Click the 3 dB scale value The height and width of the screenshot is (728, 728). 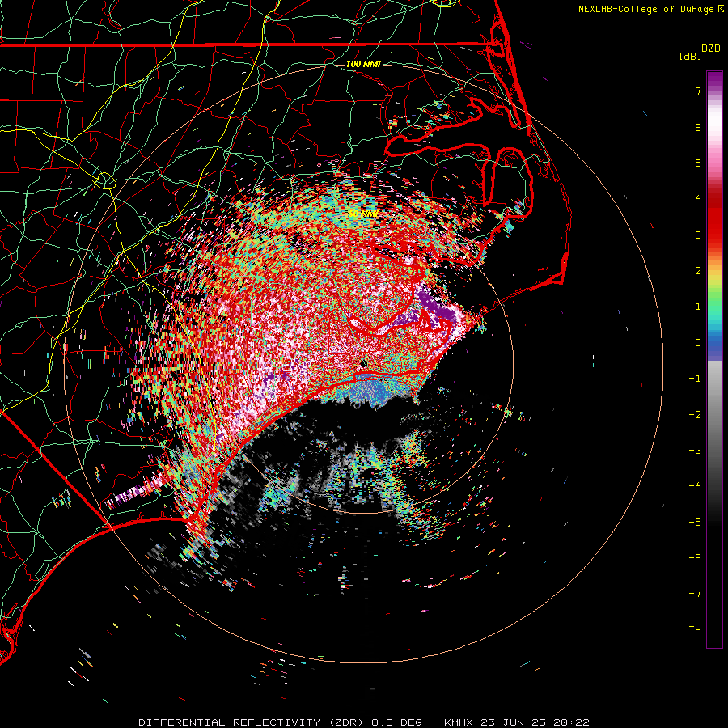[x=698, y=235]
